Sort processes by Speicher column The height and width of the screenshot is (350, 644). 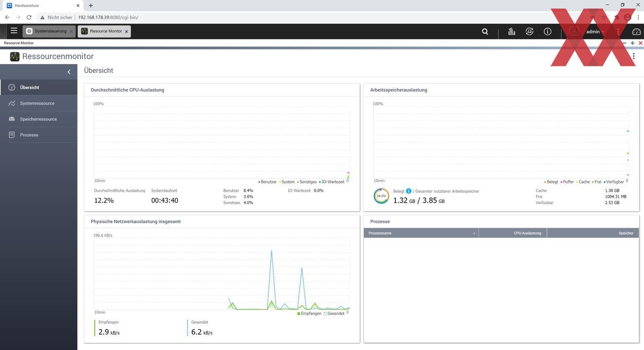[x=593, y=233]
